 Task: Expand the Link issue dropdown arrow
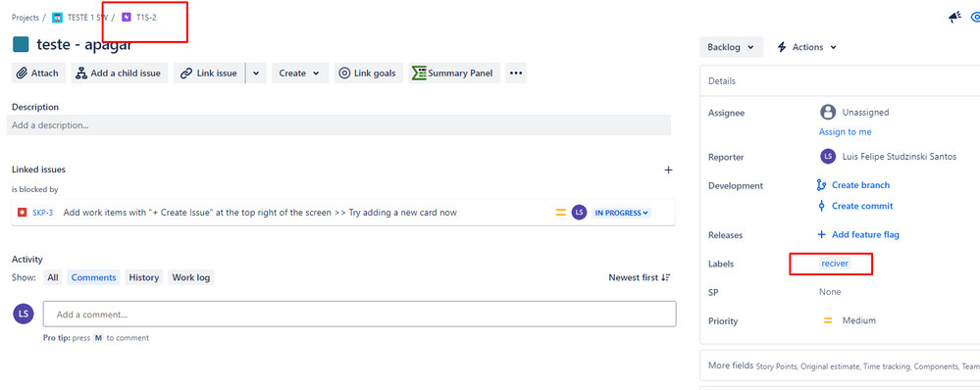click(x=256, y=73)
